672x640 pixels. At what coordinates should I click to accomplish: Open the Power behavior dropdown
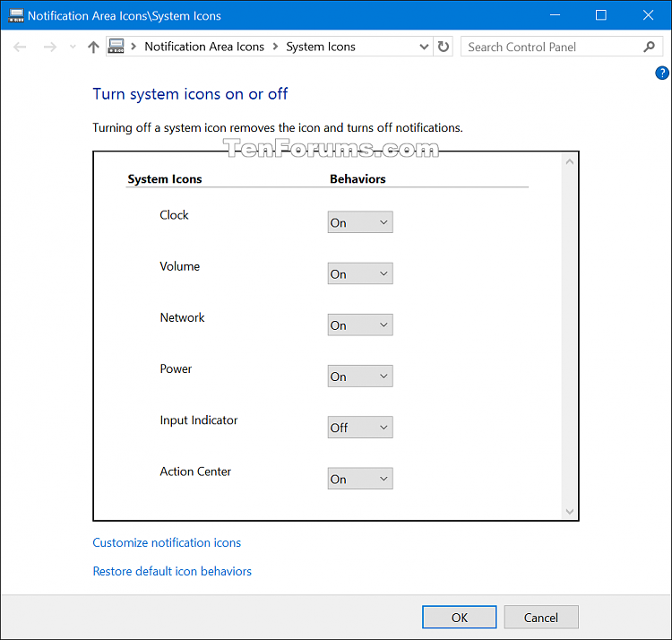[x=360, y=376]
